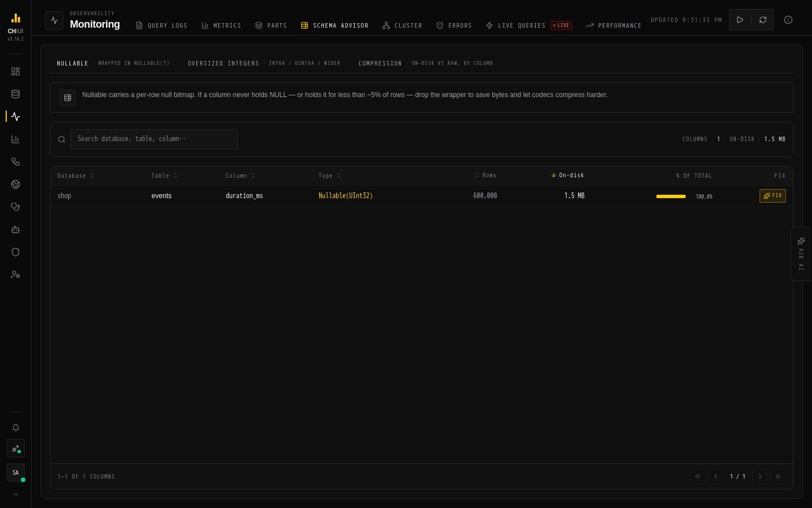Open the robot assistant sidebar icon
The width and height of the screenshot is (812, 508).
click(15, 230)
